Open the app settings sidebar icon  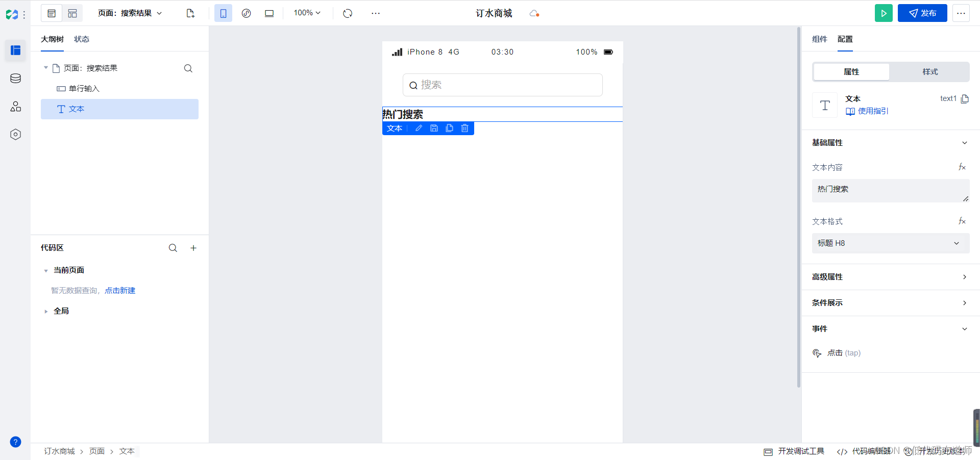pyautogui.click(x=15, y=134)
